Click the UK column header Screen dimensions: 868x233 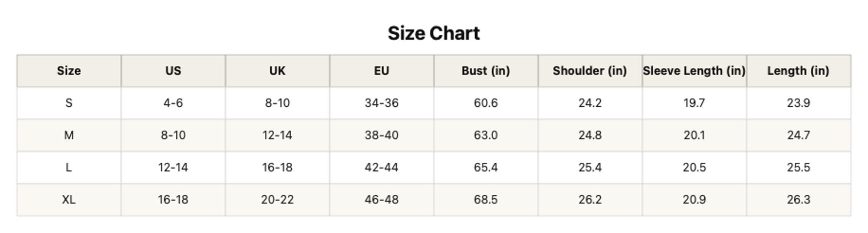277,71
